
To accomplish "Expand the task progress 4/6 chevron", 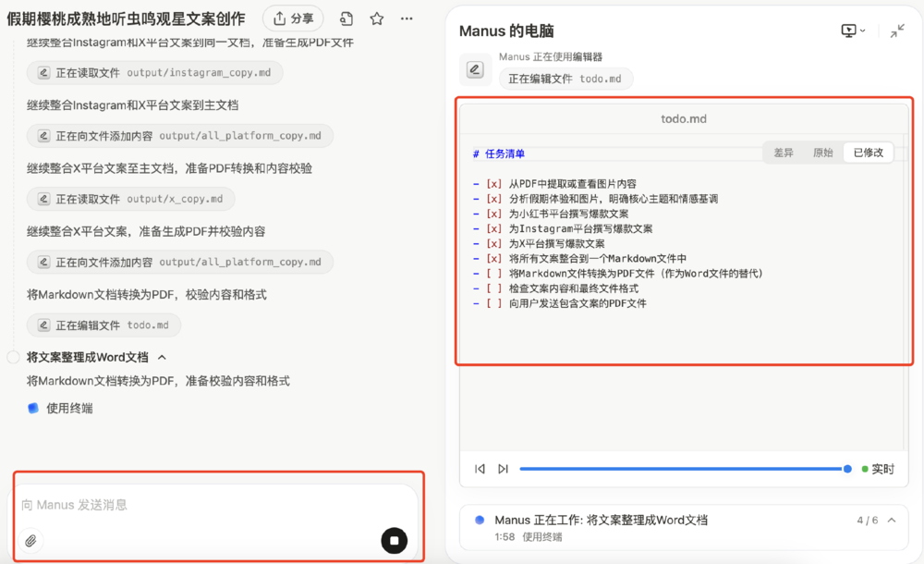I will point(892,521).
